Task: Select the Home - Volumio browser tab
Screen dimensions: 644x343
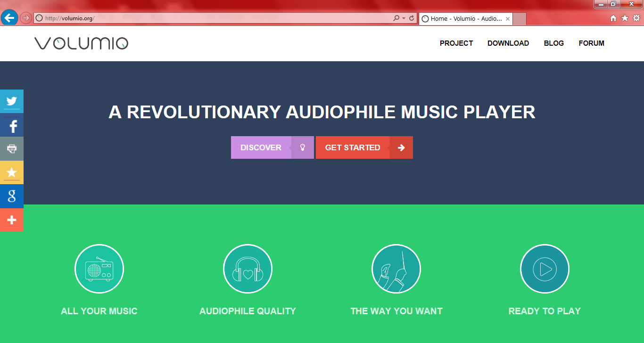Action: pyautogui.click(x=465, y=19)
